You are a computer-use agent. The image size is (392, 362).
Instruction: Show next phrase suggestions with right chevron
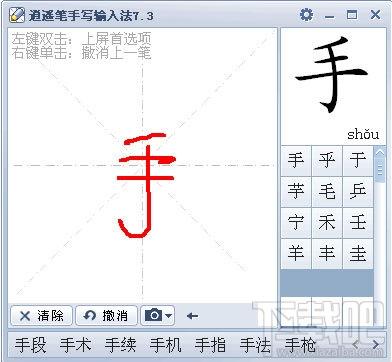(x=376, y=344)
